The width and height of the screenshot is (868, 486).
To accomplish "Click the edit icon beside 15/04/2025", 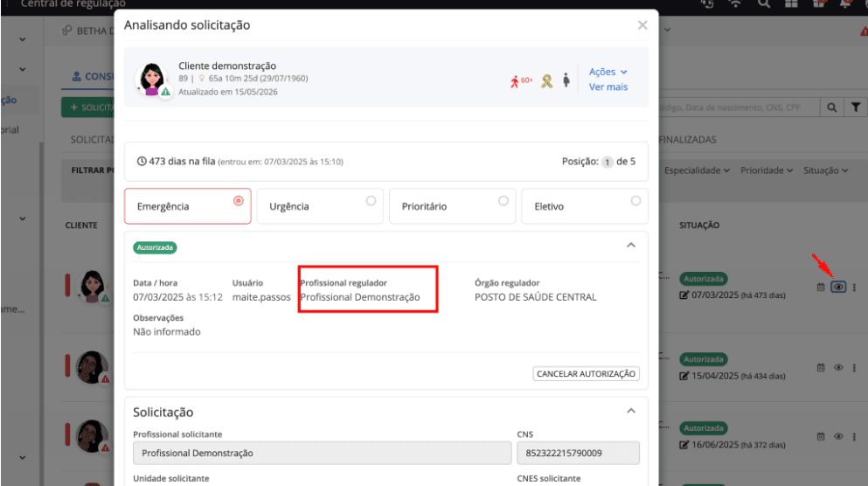I will point(684,376).
